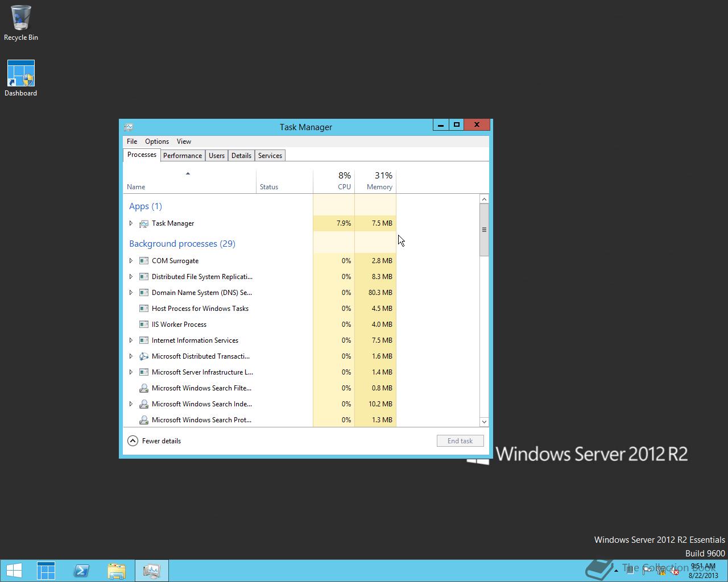This screenshot has width=728, height=582.
Task: Click the Internet Information Services icon
Action: [x=144, y=340]
